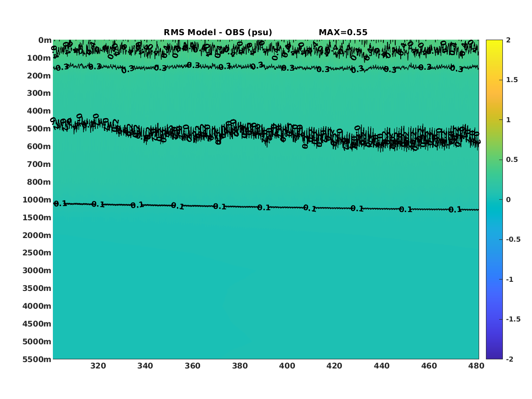Click the rightmost '0.3' contour label
Image resolution: width=532 pixels, height=399 pixels.
coord(457,69)
